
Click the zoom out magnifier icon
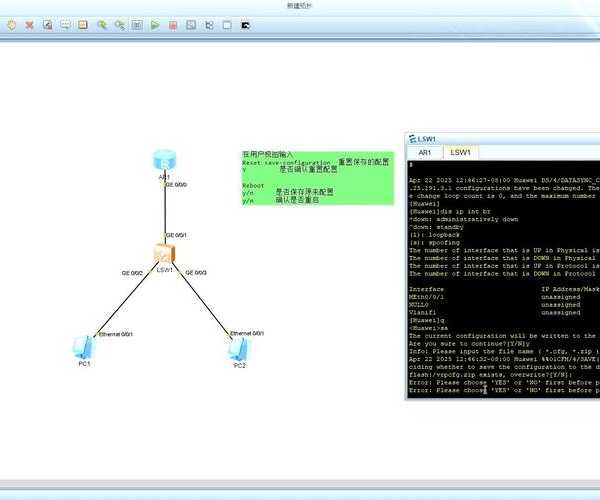[x=119, y=24]
